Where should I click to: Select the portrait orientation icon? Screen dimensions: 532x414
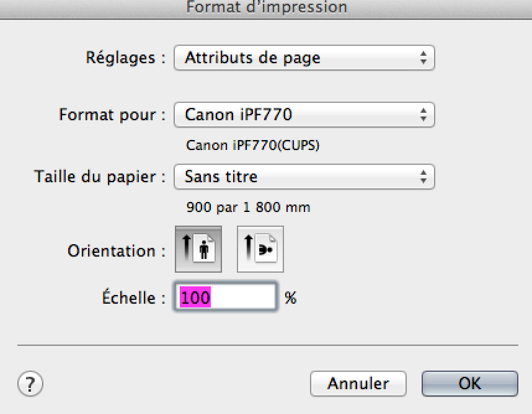(198, 249)
